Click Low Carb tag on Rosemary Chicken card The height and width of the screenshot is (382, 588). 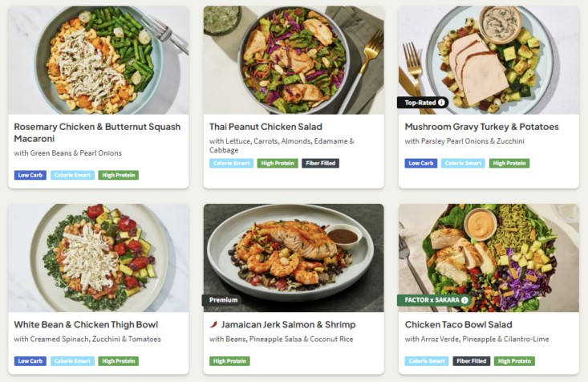tap(30, 175)
